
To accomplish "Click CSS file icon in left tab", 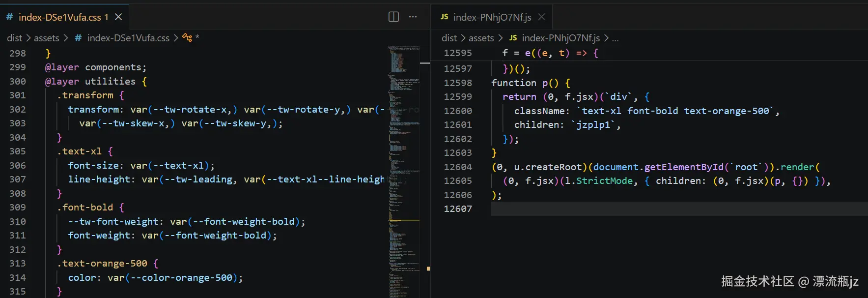I will coord(9,17).
